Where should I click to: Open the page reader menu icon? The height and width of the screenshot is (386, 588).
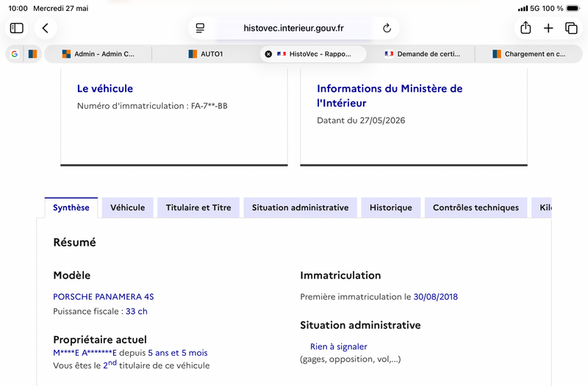tap(200, 28)
